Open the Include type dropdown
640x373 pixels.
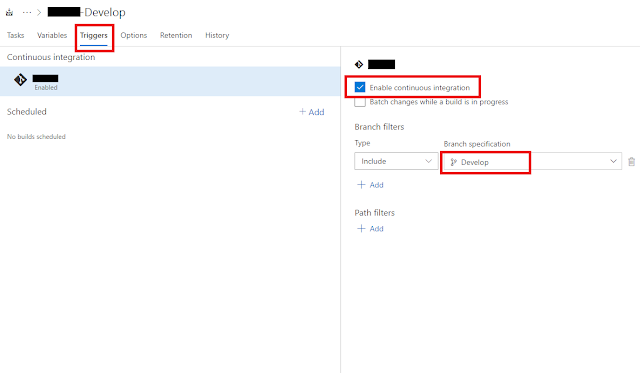coord(396,161)
